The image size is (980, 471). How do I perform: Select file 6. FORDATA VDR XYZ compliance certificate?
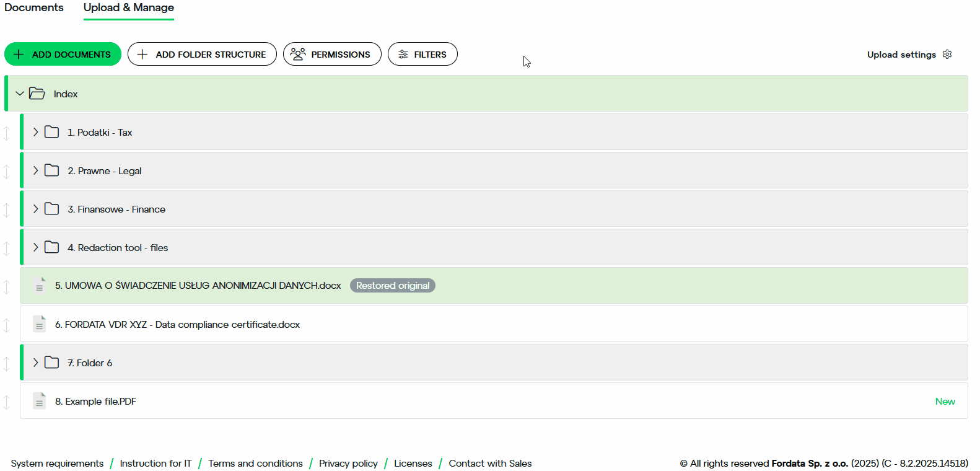tap(177, 325)
